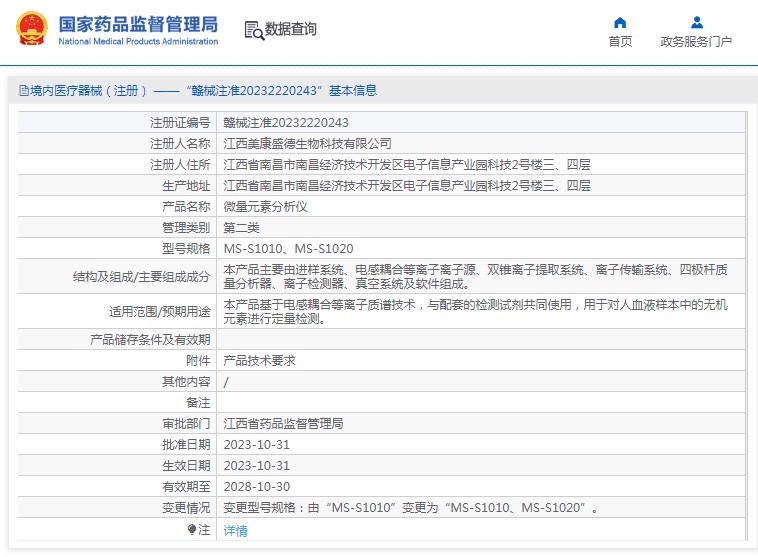
Task: Click the expiry date 2028-10-30
Action: 256,487
